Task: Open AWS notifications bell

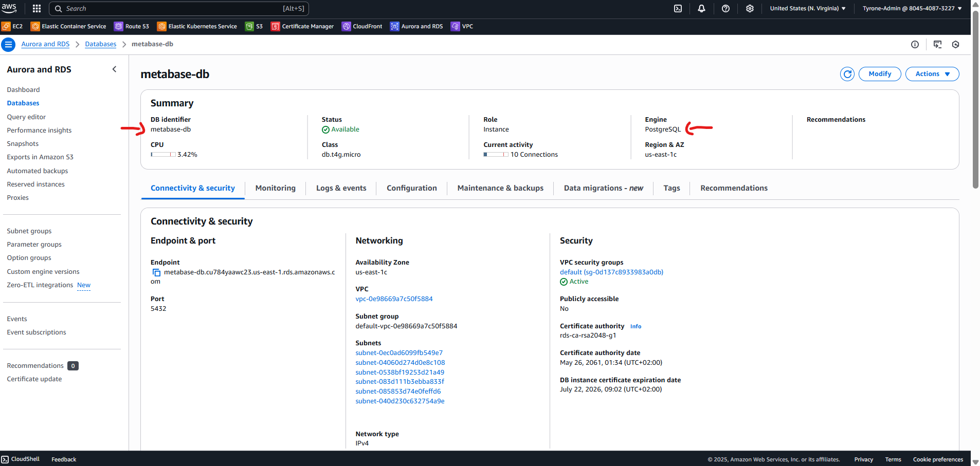Action: pyautogui.click(x=701, y=8)
